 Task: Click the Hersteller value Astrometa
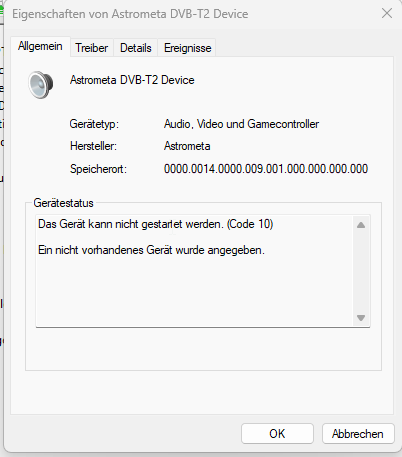click(x=187, y=146)
